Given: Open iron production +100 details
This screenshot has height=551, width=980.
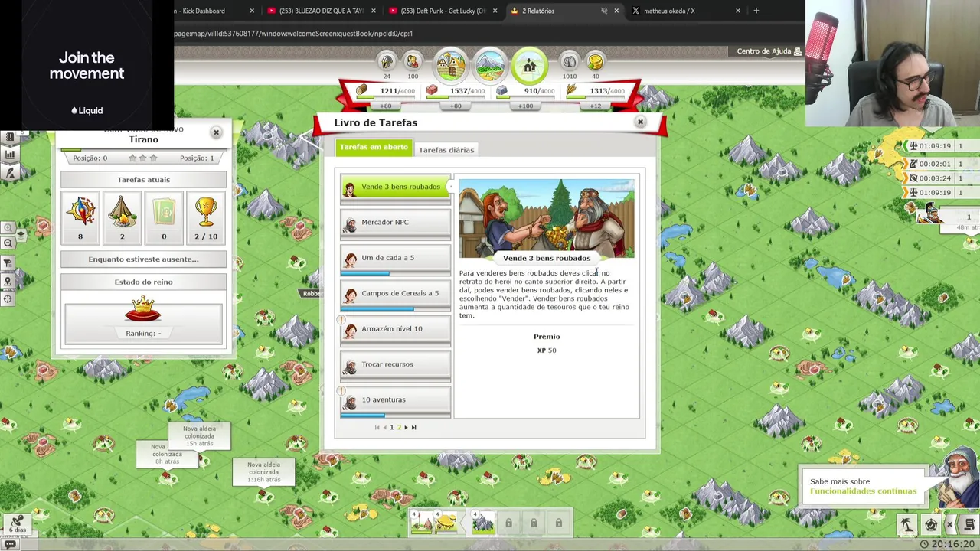Looking at the screenshot, I should (526, 106).
